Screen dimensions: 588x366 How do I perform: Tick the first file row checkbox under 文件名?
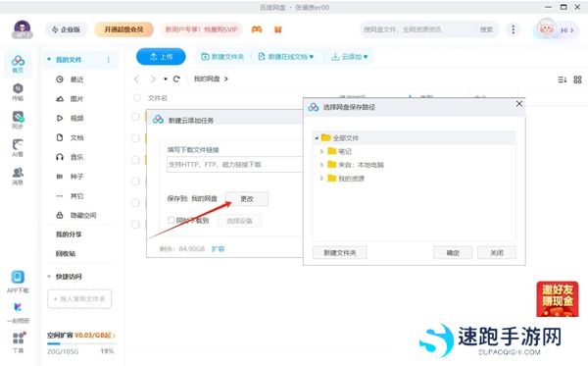tap(135, 117)
